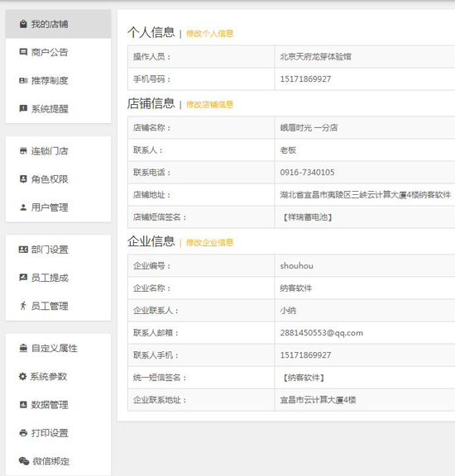Click the 15171869927 value in the 手机号码 row
The image size is (455, 476).
[x=305, y=79]
